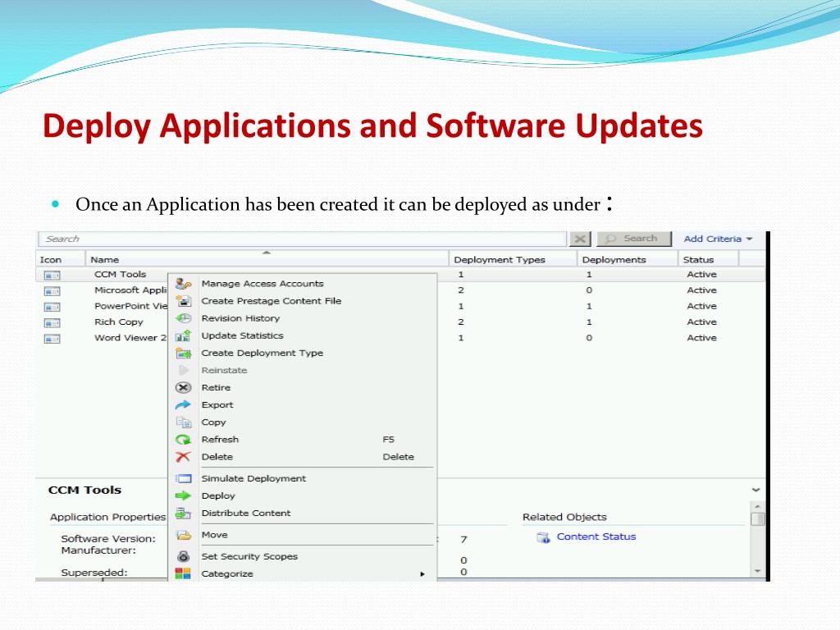Viewport: 840px width, 630px height.
Task: Click the Update Statistics chart icon
Action: pyautogui.click(x=183, y=336)
